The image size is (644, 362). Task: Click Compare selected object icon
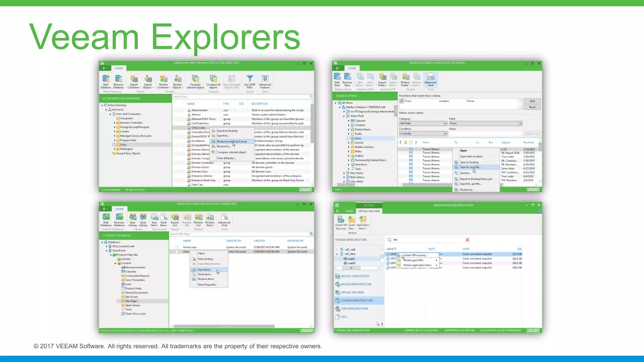pyautogui.click(x=195, y=82)
